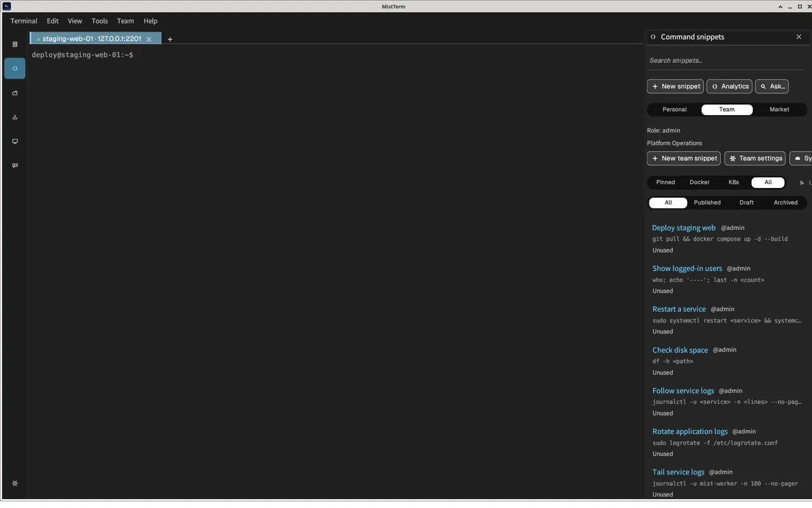Screen dimensions: 812x508
Task: Open the Help menu
Action: [x=150, y=21]
